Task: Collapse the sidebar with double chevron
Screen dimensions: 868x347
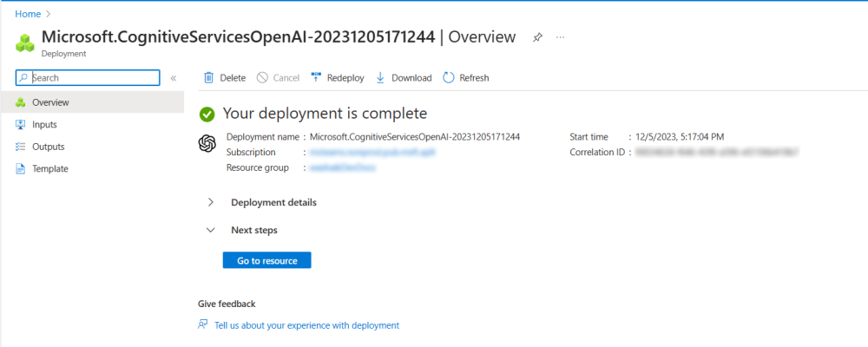Action: 174,78
